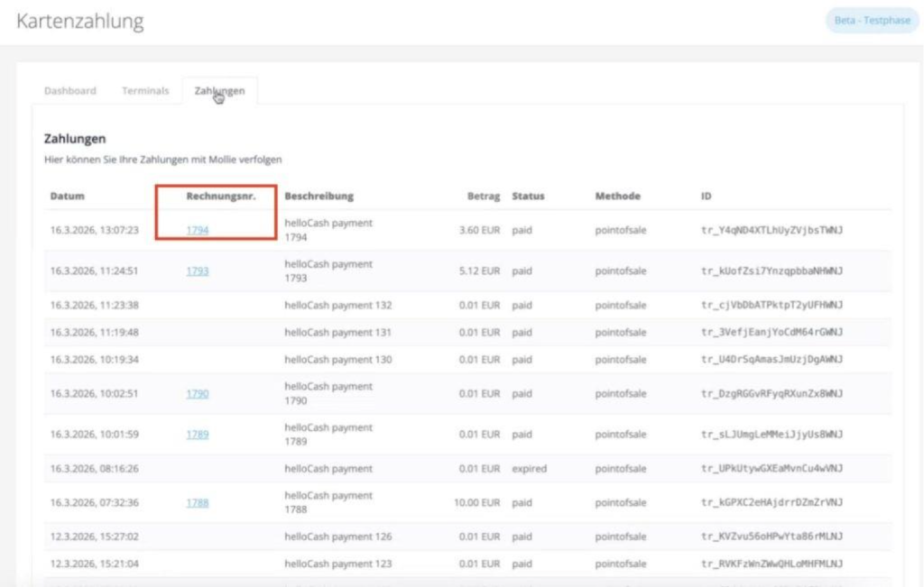Select date 12.3.2026, 15:27:02
Viewport: 924px width, 587px height.
pos(94,537)
